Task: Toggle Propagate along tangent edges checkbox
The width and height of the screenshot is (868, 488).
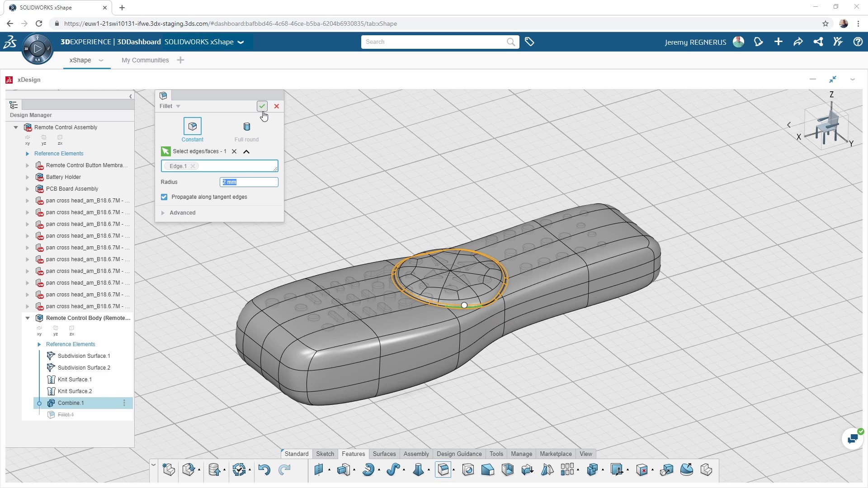Action: pyautogui.click(x=165, y=197)
